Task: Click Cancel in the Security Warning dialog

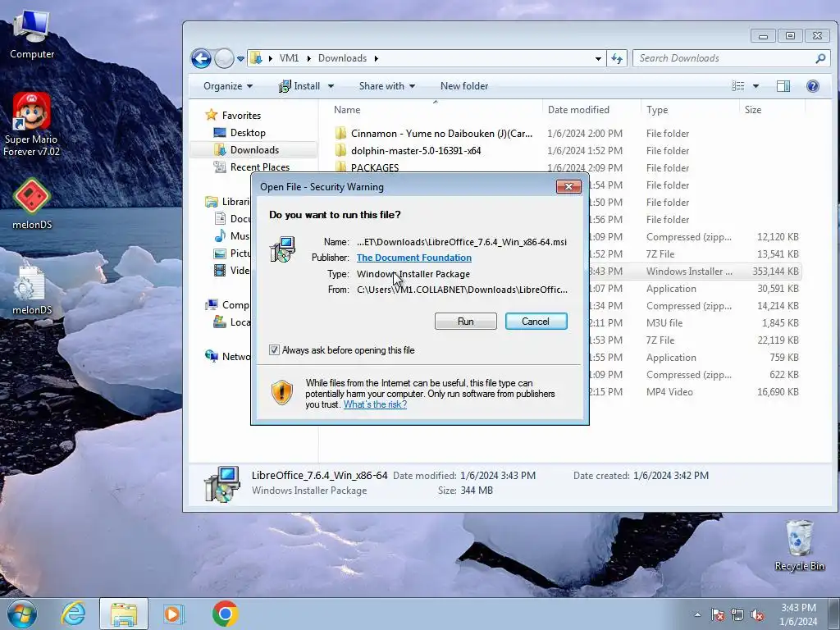Action: pyautogui.click(x=536, y=321)
